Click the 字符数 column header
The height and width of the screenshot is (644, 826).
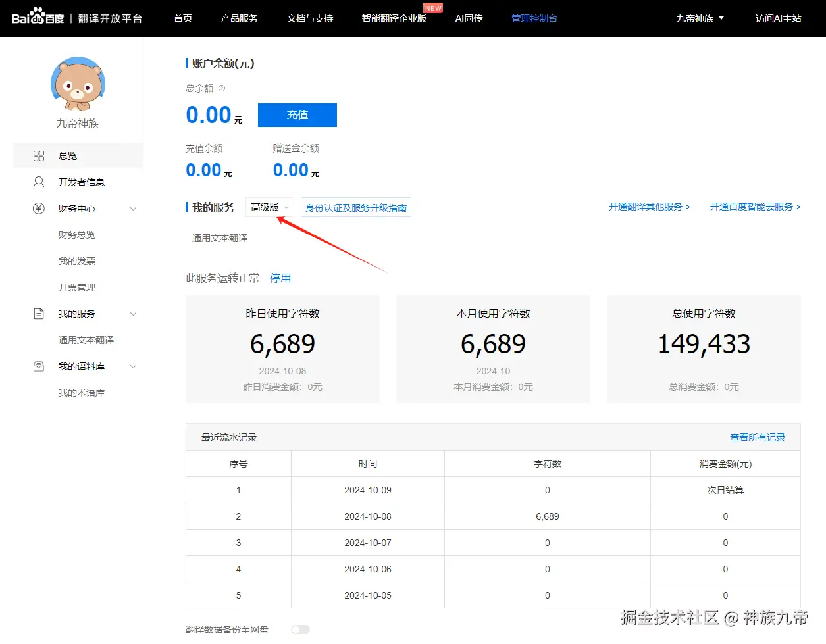pyautogui.click(x=548, y=464)
